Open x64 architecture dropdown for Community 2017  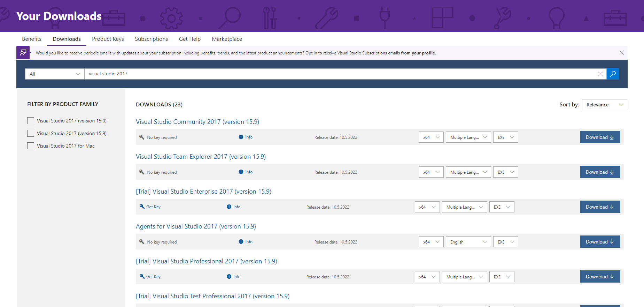pyautogui.click(x=431, y=137)
